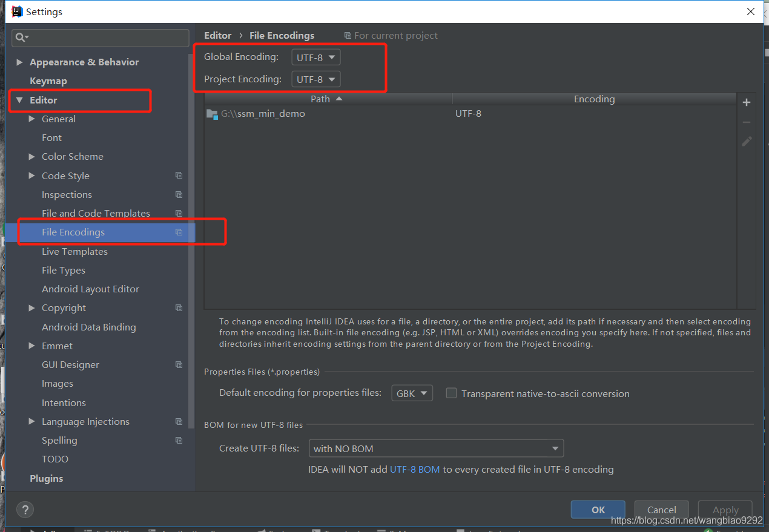Screen dimensions: 769x532
Task: Edit the encoding entry via the pencil icon
Action: (747, 141)
